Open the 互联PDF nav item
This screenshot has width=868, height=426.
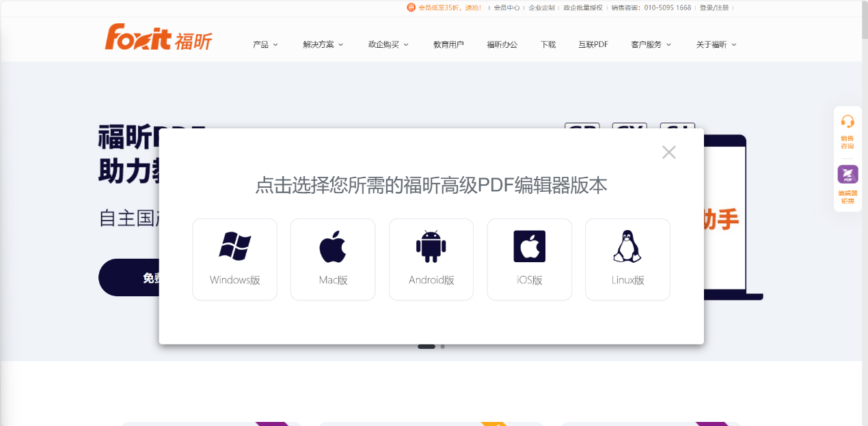(x=592, y=44)
